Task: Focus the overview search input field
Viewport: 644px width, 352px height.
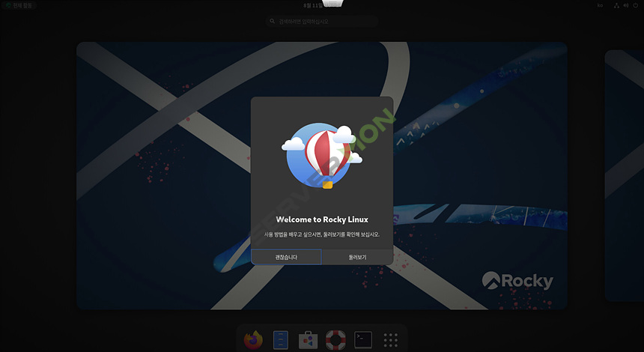Action: [x=322, y=22]
